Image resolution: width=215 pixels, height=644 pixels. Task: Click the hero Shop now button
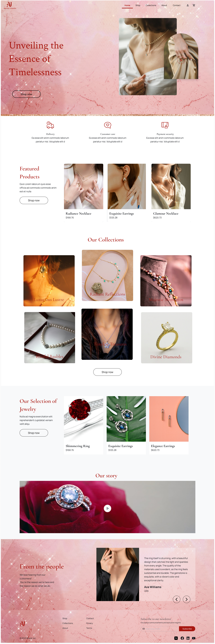(x=26, y=94)
